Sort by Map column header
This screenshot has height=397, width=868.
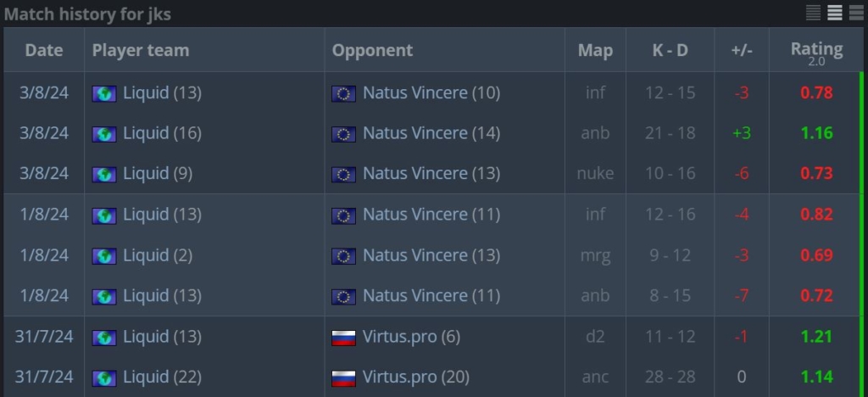(x=595, y=50)
